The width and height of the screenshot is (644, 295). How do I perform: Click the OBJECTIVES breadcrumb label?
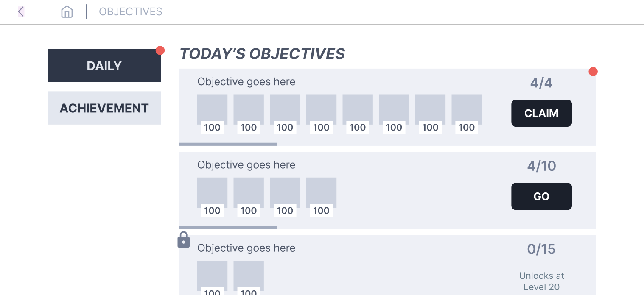tap(131, 11)
